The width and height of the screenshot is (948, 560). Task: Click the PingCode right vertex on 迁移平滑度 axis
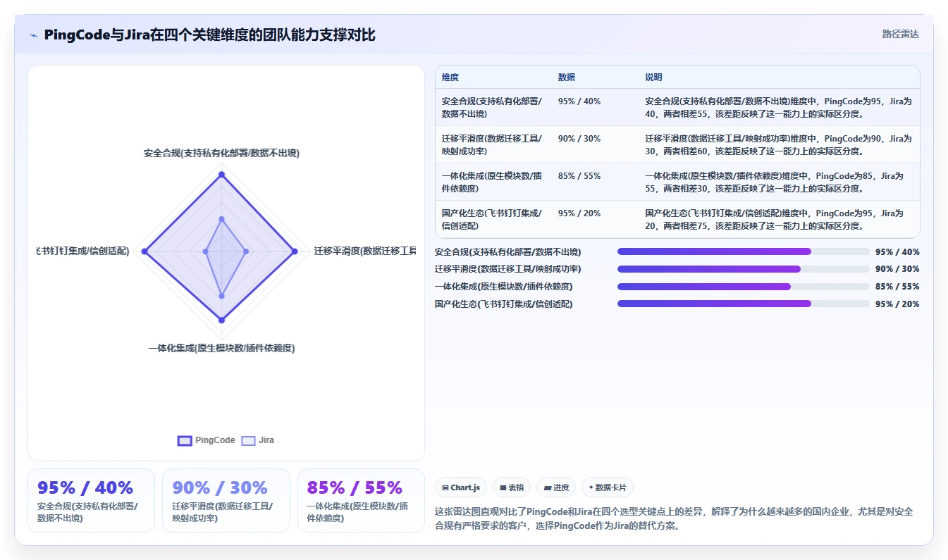(x=295, y=251)
